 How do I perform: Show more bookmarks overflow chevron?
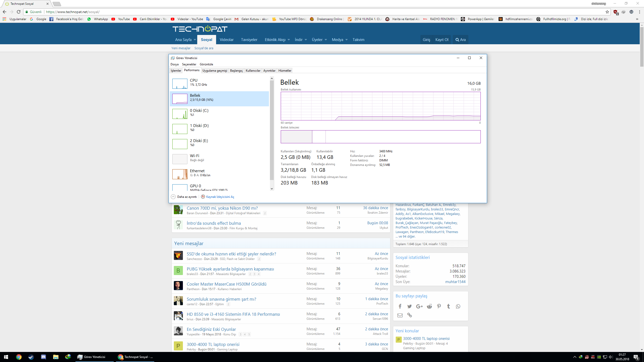[x=637, y=19]
